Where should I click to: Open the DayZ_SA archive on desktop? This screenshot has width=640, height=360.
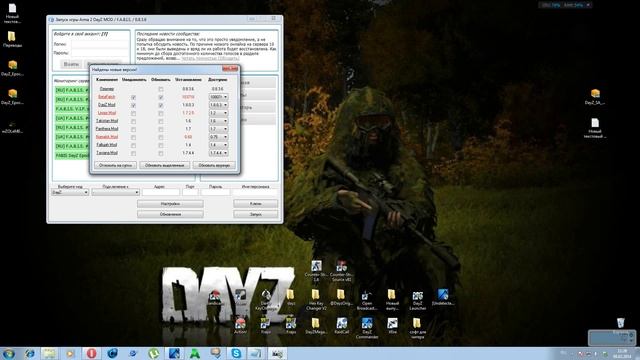[595, 97]
